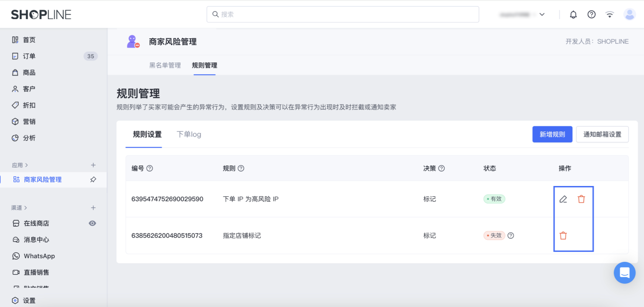
Task: Open 营销 in the sidebar
Action: click(x=29, y=122)
